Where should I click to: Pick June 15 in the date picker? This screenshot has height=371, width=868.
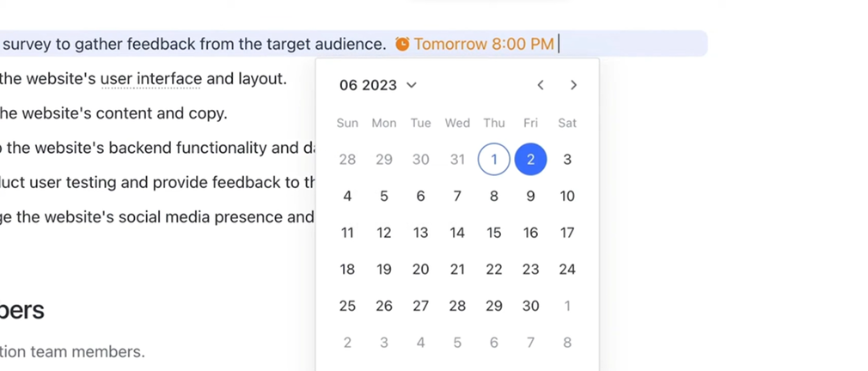[x=493, y=233]
